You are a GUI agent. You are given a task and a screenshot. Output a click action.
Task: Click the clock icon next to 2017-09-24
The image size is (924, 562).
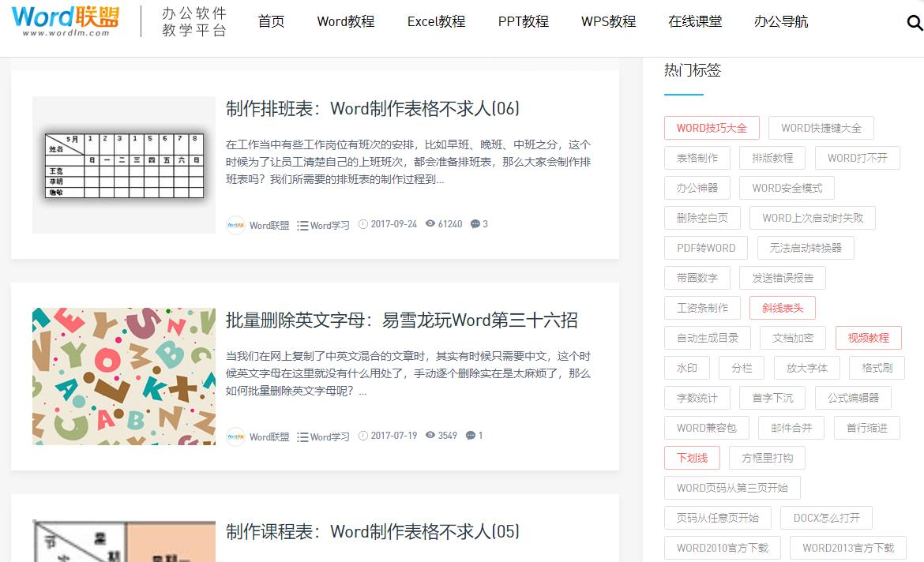coord(362,224)
